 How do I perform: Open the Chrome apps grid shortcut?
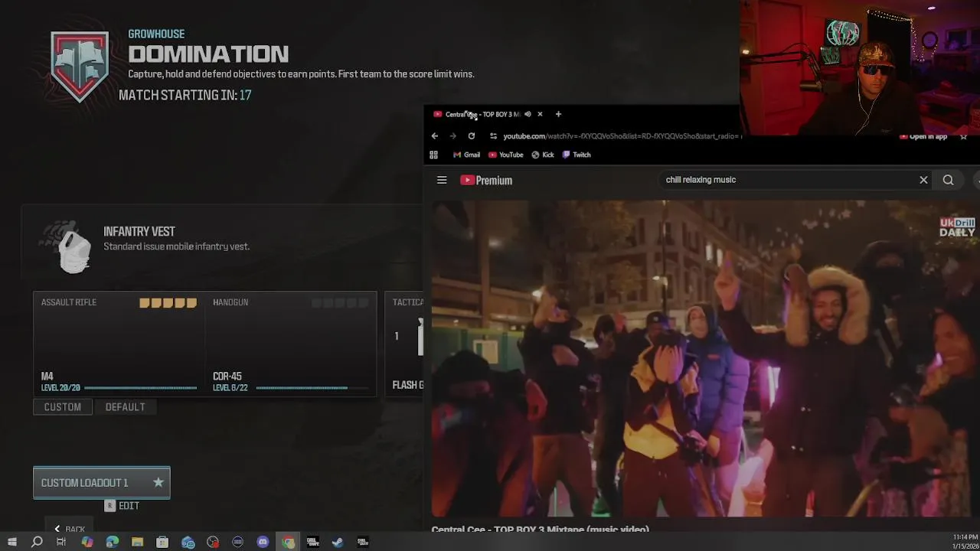(x=433, y=155)
